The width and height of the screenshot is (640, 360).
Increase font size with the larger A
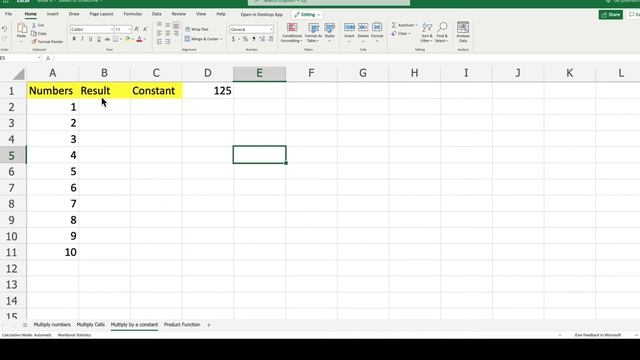coord(137,29)
